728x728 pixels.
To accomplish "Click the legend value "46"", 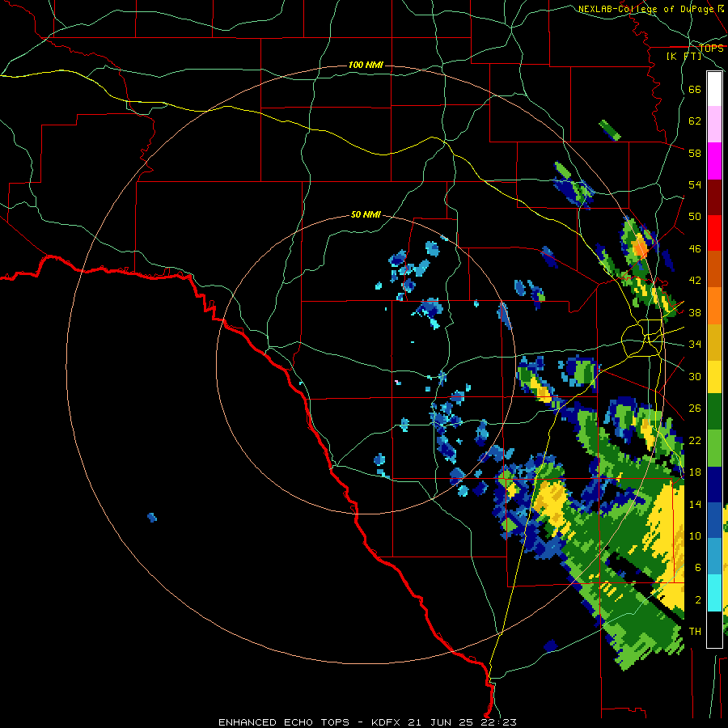I will click(x=695, y=249).
